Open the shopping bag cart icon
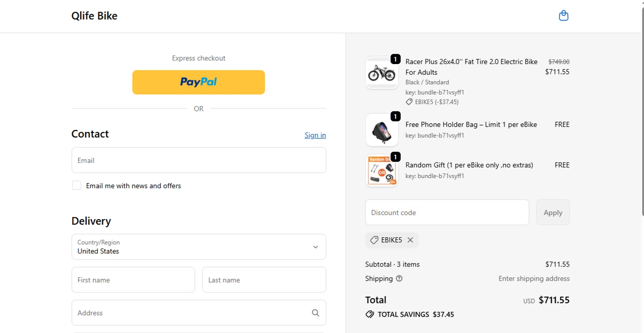 pos(563,16)
